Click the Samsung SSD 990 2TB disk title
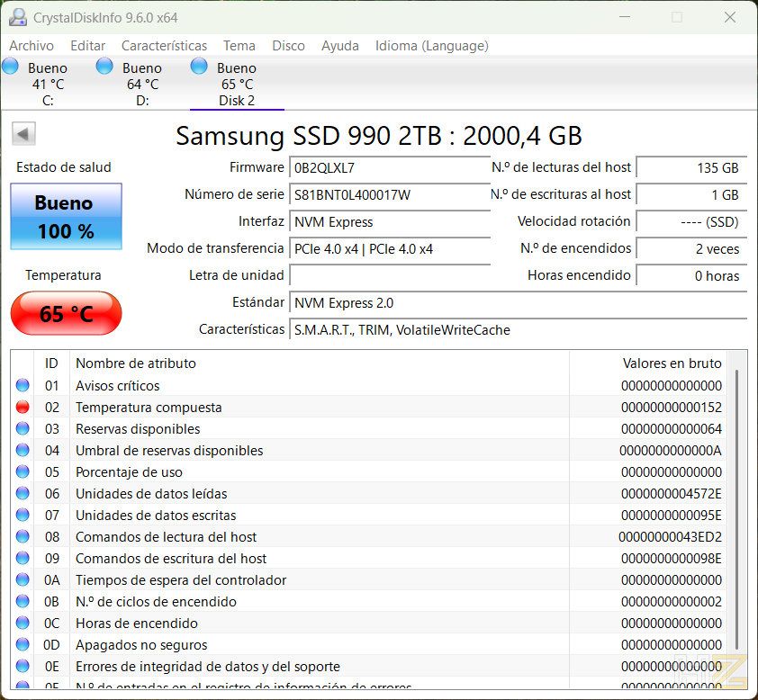758x700 pixels. click(x=378, y=136)
